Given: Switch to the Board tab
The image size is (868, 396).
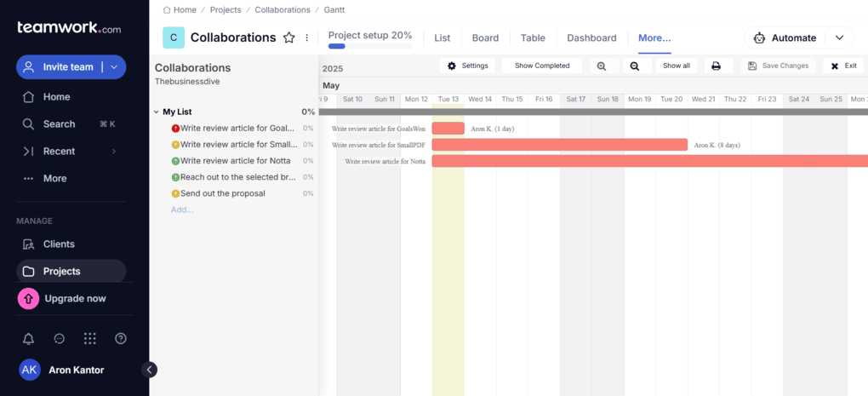Looking at the screenshot, I should [485, 38].
